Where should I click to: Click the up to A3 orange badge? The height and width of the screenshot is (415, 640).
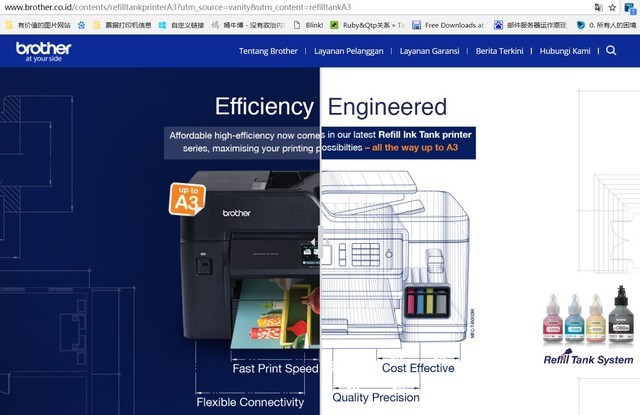tap(187, 199)
